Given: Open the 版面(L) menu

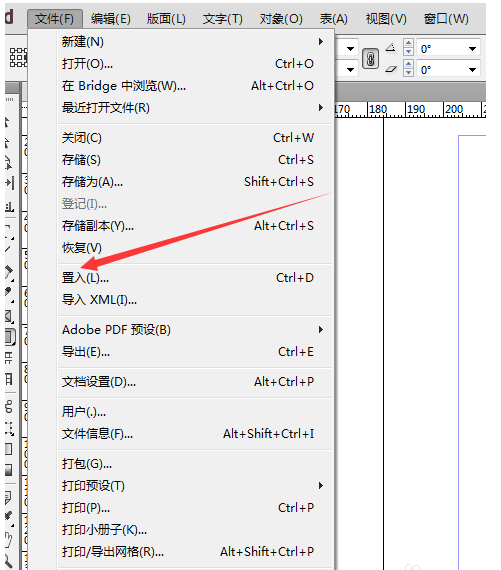Looking at the screenshot, I should pos(167,19).
